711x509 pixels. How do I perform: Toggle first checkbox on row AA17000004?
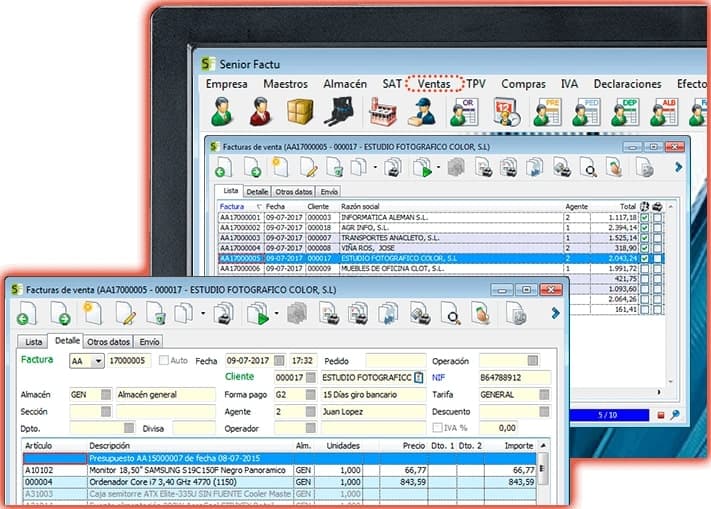click(644, 248)
